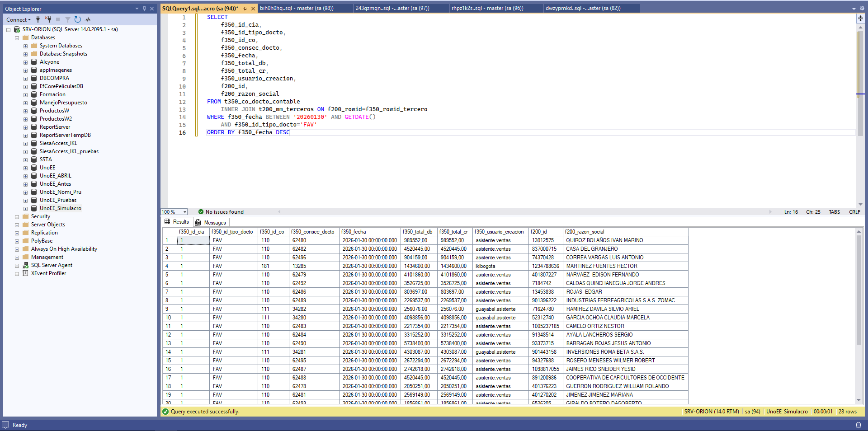Open the notifications bell in status bar
The image size is (868, 431).
point(858,425)
